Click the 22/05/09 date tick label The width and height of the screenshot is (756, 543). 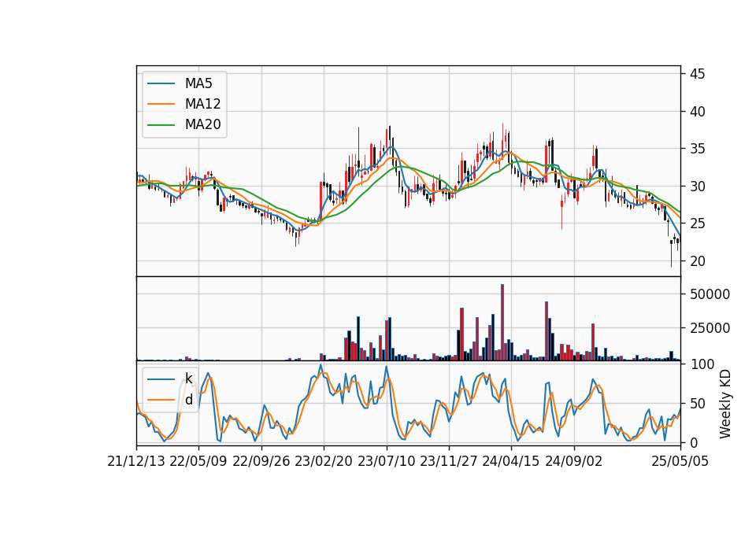pos(198,461)
